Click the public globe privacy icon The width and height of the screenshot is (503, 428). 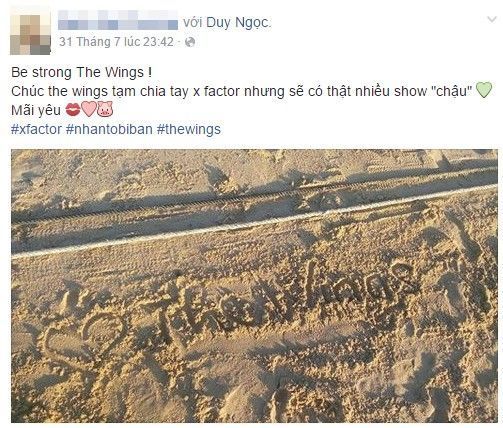point(190,42)
